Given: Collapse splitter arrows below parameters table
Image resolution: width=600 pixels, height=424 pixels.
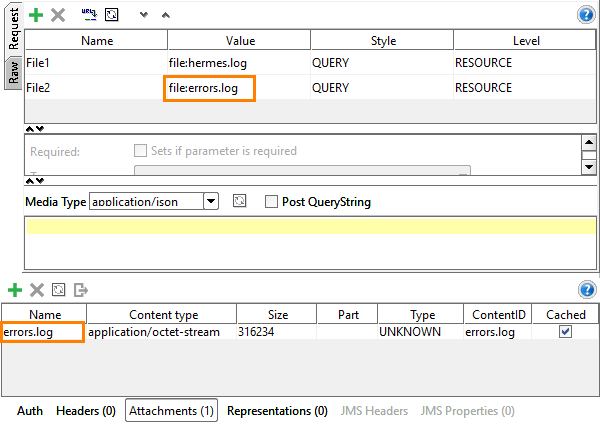Looking at the screenshot, I should click(x=35, y=129).
